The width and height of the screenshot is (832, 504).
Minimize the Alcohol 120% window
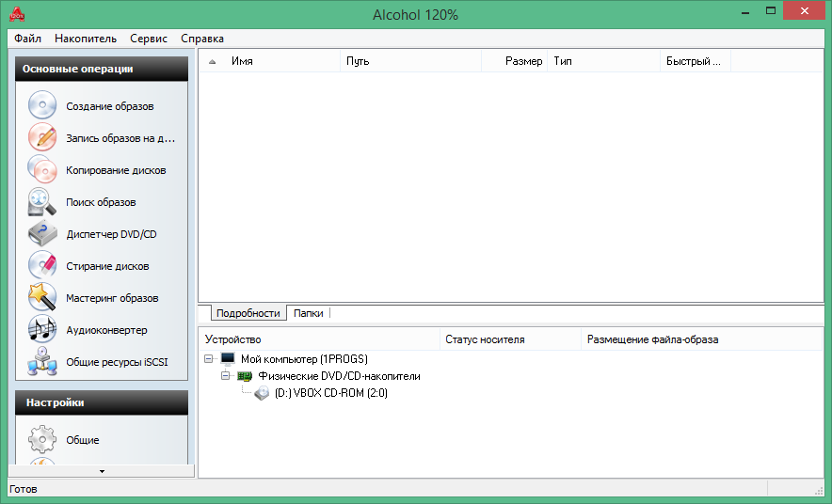point(745,11)
